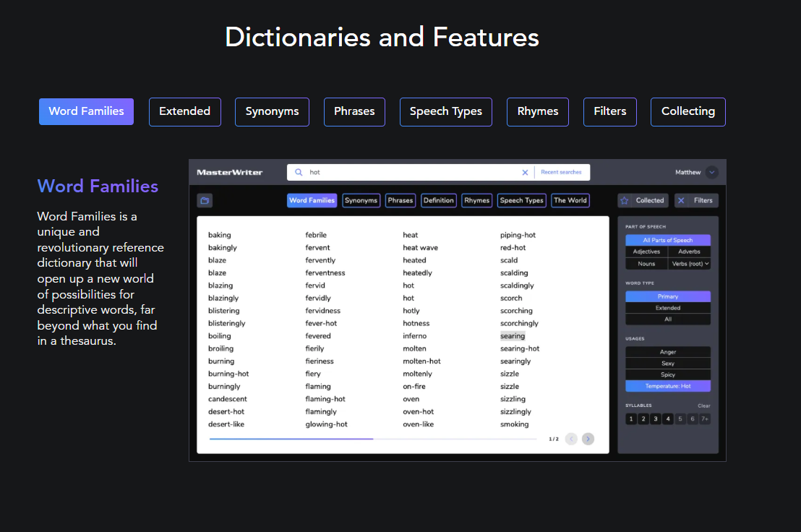Image resolution: width=801 pixels, height=532 pixels.
Task: Go to the previous results page arrow
Action: [x=571, y=439]
